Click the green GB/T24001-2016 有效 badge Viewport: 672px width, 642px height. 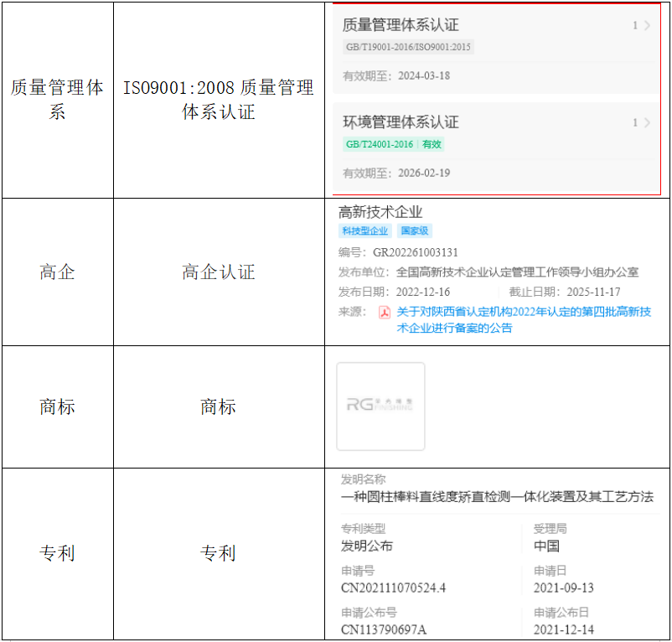pyautogui.click(x=394, y=144)
